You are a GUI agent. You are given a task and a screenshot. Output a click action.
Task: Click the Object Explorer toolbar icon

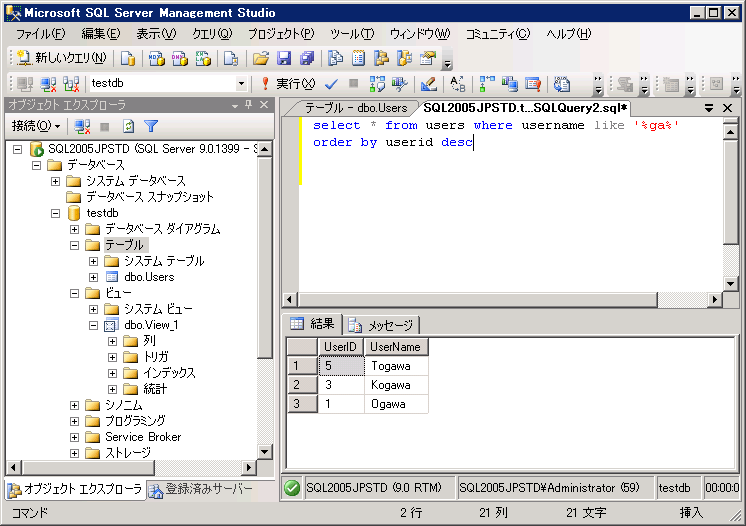click(381, 58)
